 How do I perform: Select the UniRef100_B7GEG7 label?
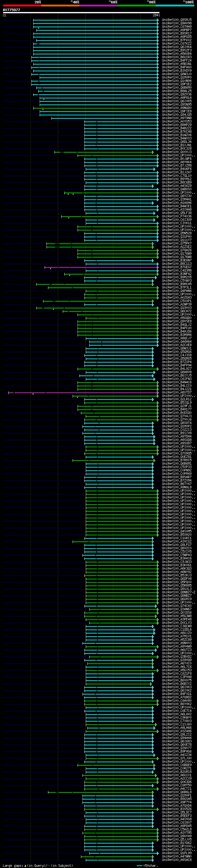(177, 267)
